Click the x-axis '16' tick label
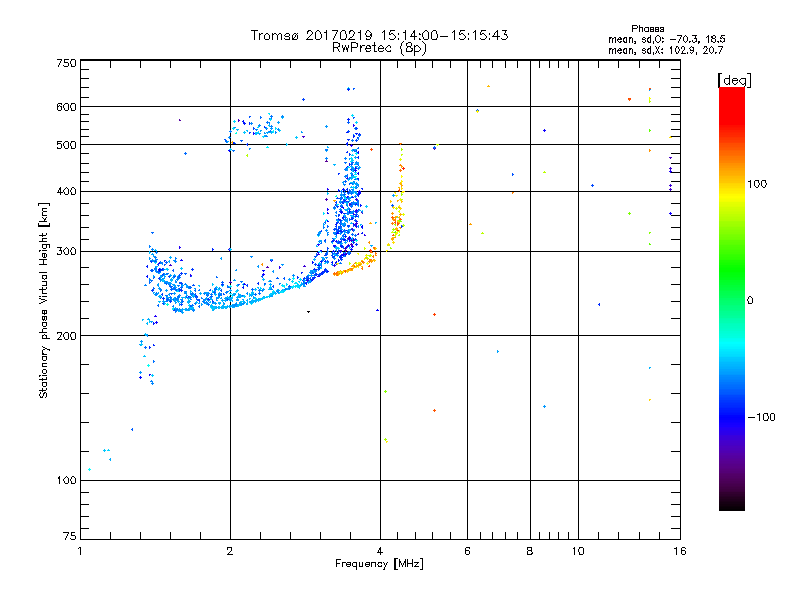The image size is (800, 600). coord(680,551)
